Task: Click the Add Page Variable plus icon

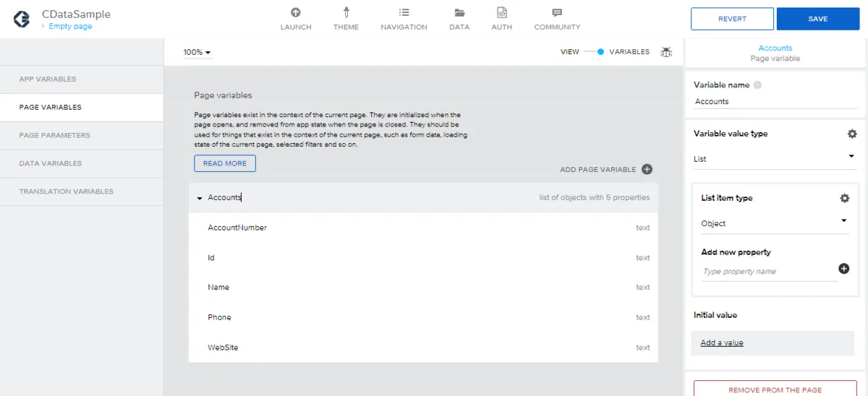Action: [647, 170]
